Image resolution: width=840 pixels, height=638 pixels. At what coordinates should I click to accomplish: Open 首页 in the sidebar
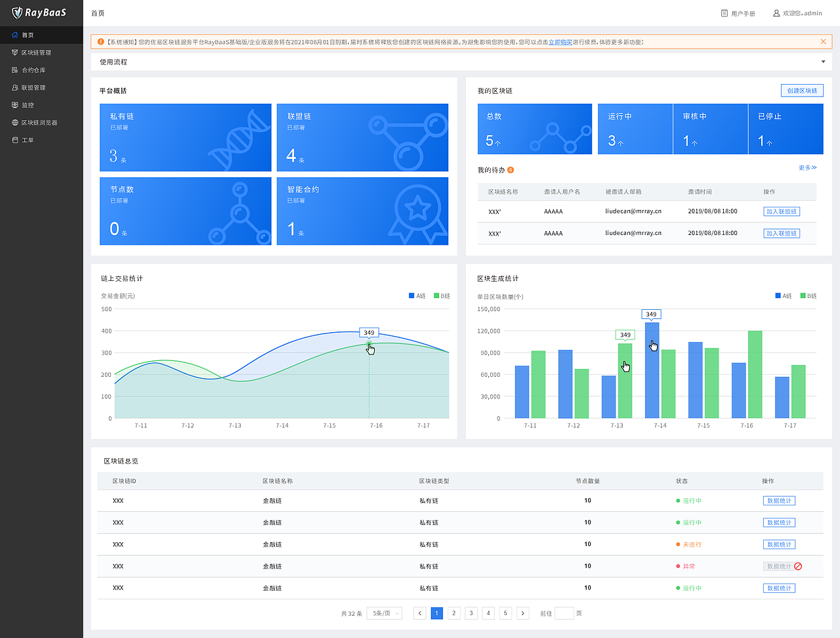41,35
